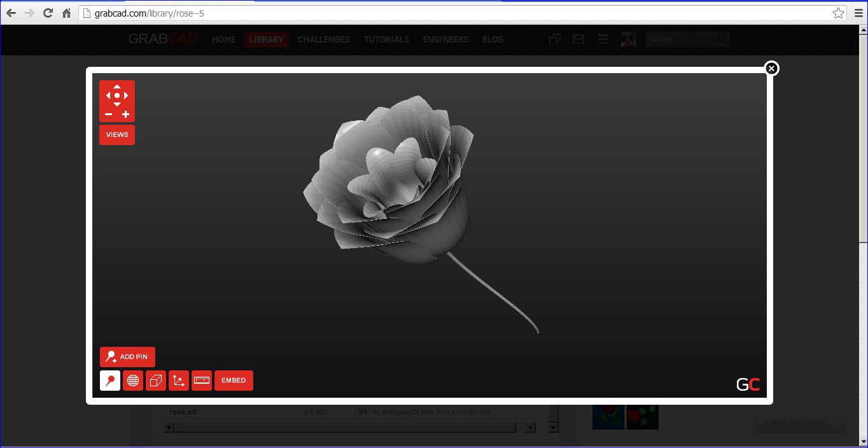This screenshot has height=448, width=868.
Task: Open the HOME nav item
Action: pos(223,39)
